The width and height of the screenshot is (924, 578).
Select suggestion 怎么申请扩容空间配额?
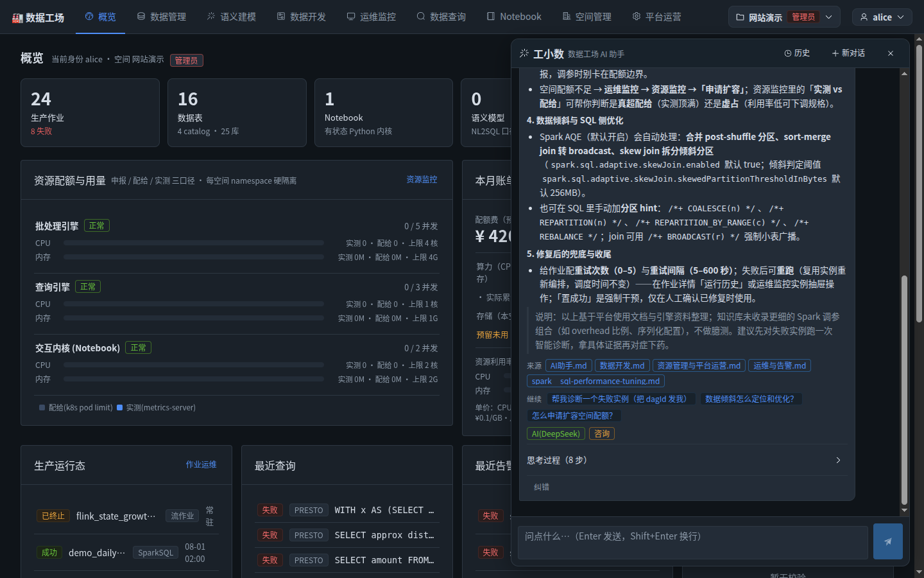[x=574, y=416]
